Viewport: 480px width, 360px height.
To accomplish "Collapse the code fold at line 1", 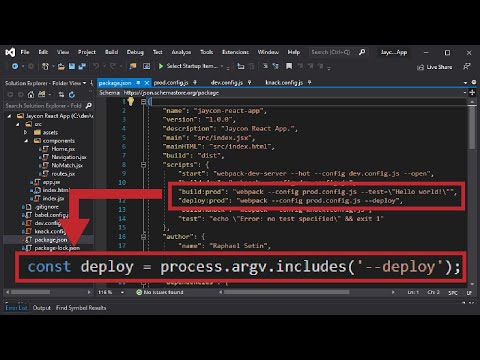I will pos(143,101).
